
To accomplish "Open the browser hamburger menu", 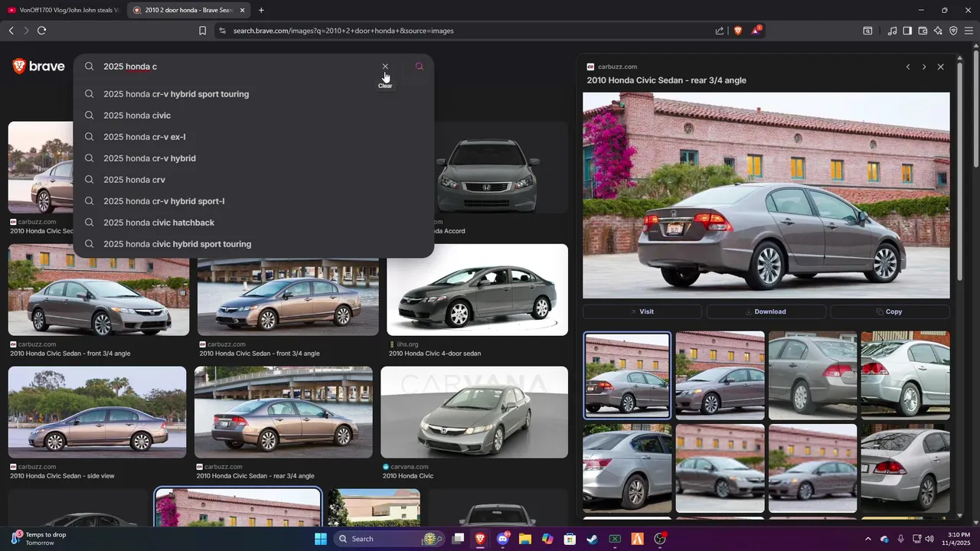I will pyautogui.click(x=969, y=31).
